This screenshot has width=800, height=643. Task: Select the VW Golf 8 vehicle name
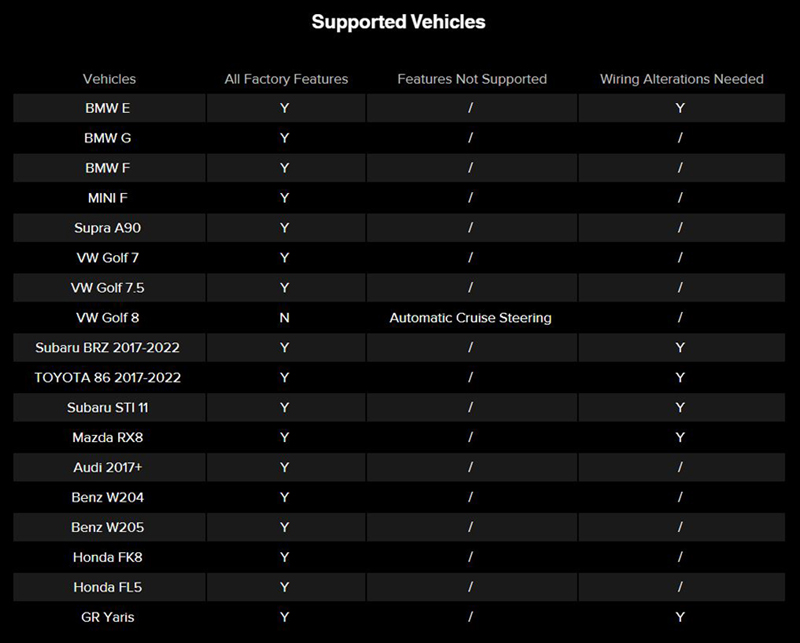(x=108, y=318)
